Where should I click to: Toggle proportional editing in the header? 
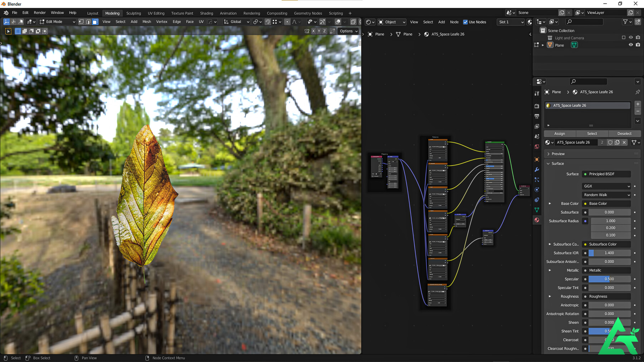[x=287, y=21]
